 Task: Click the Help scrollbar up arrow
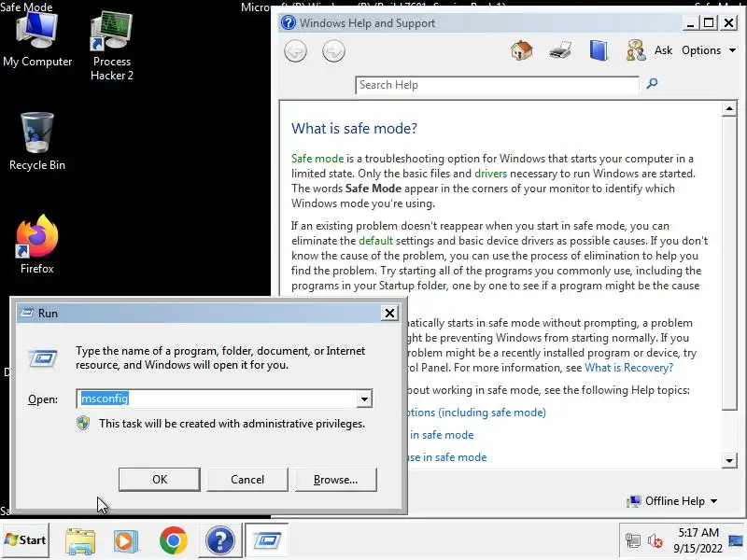(729, 108)
